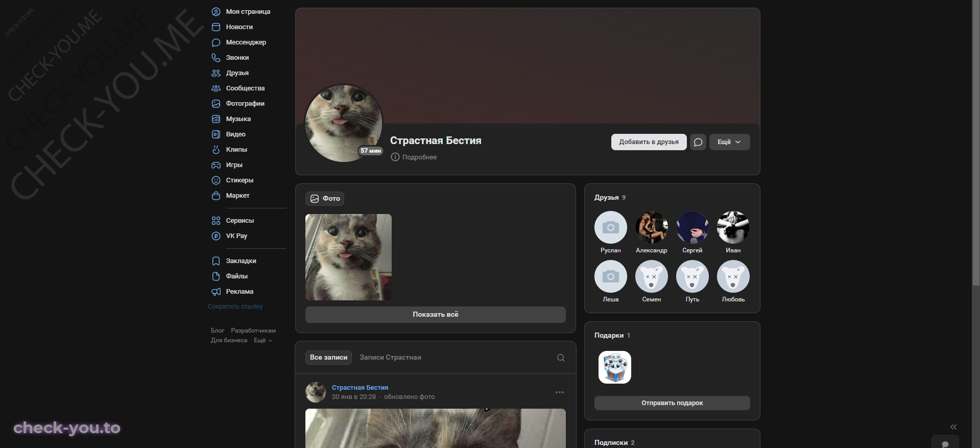This screenshot has width=980, height=448.
Task: Click the post timestamp 30 янв в 20:28
Action: click(354, 397)
